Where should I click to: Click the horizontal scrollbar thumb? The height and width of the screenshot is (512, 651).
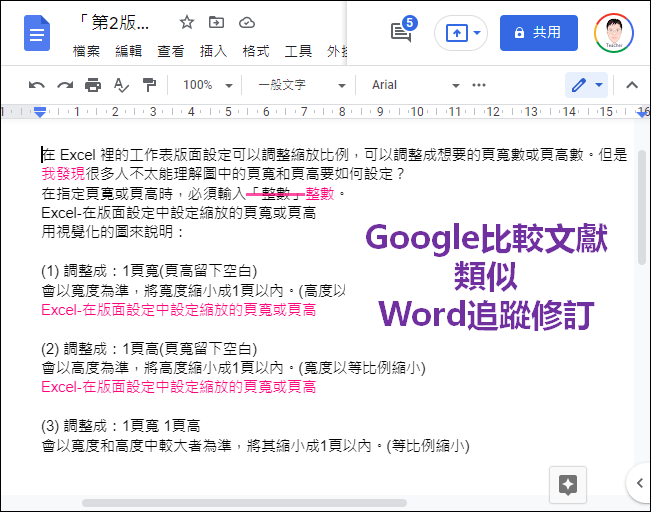point(244,503)
